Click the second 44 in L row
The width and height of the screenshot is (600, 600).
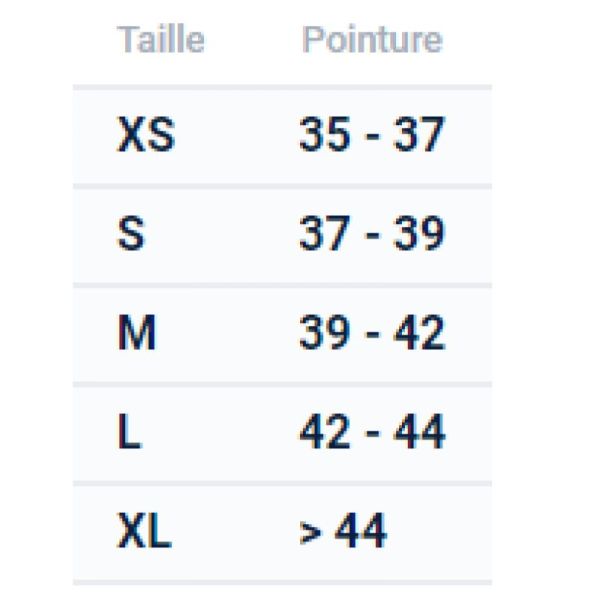[x=420, y=431]
